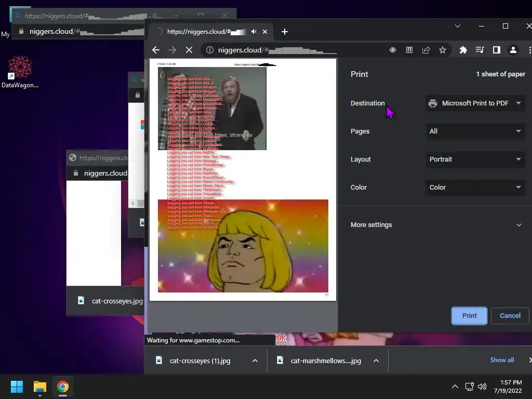Mute the audio-playing tab via speaker icon

tap(254, 32)
